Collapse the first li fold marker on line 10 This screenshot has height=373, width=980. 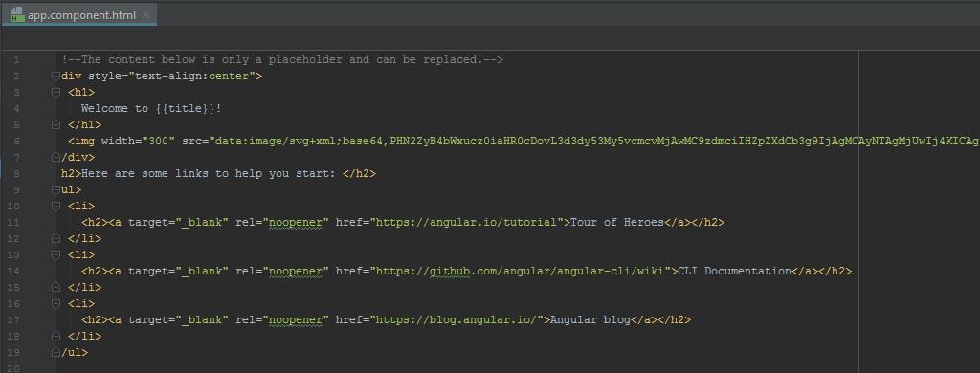[x=56, y=207]
